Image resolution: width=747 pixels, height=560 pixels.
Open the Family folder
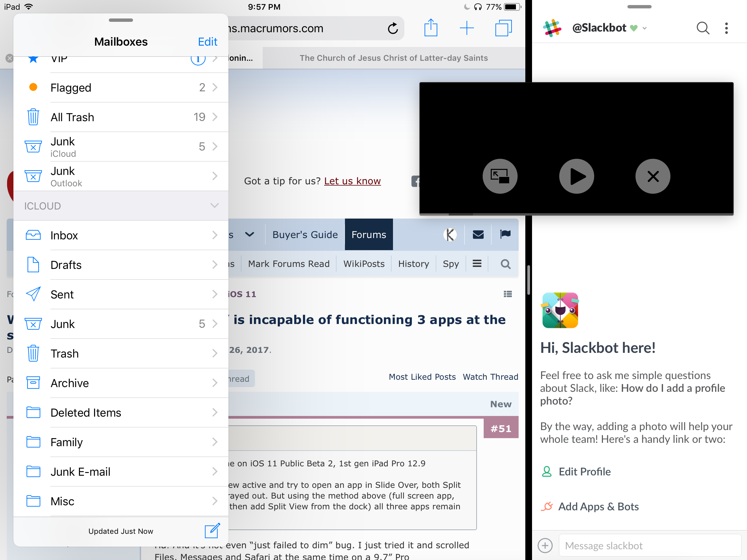121,442
